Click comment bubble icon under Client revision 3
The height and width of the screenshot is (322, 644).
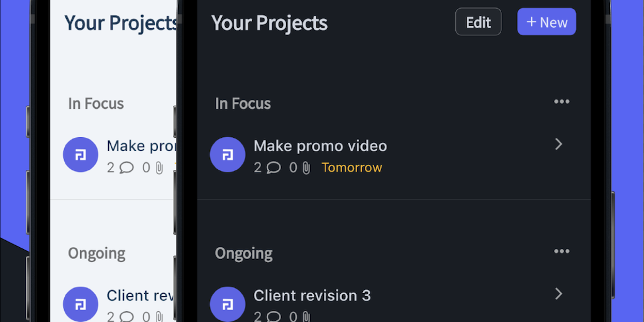274,316
